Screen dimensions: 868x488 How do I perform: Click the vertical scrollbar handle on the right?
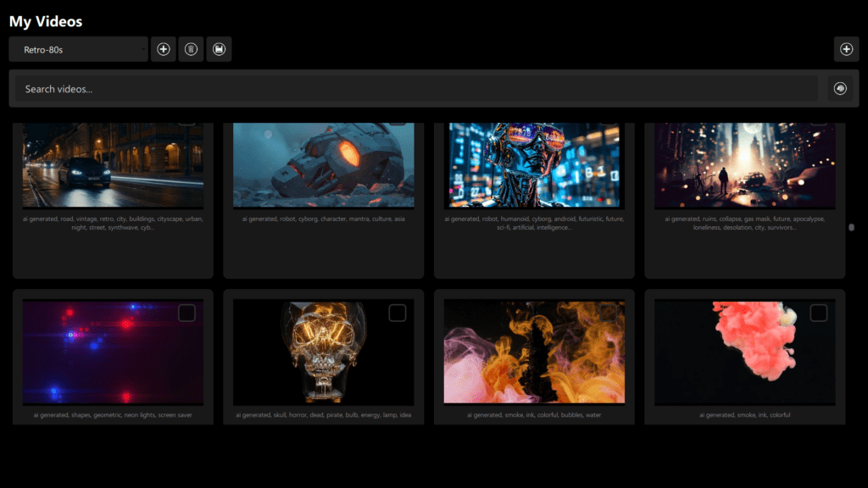click(x=851, y=227)
